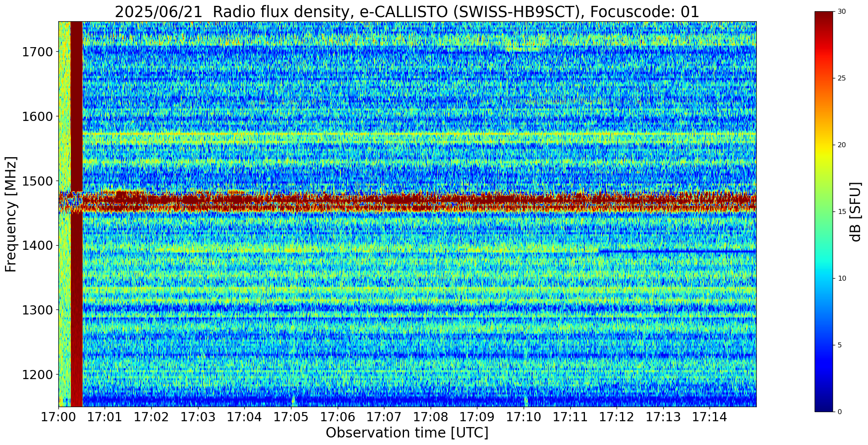Select the 1400 frequency tick label
This screenshot has height=445, width=868.
coord(37,245)
